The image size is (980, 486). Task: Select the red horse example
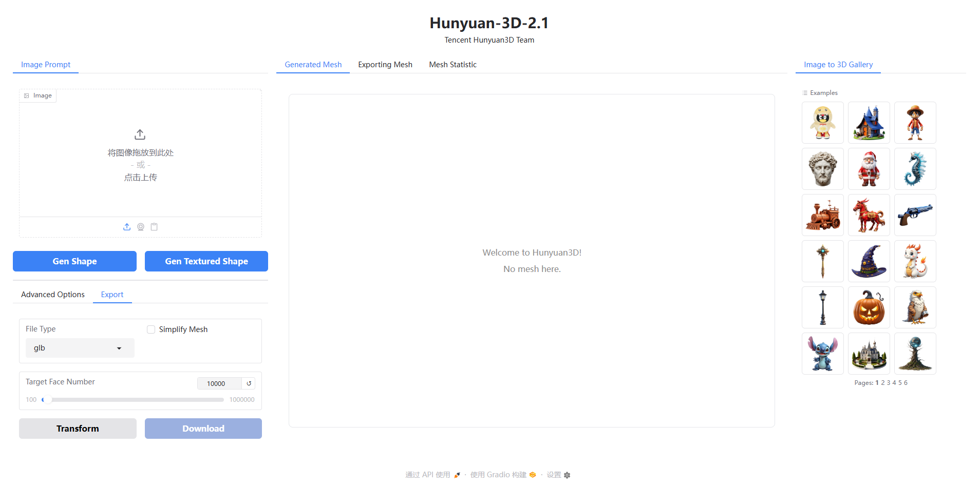(869, 215)
